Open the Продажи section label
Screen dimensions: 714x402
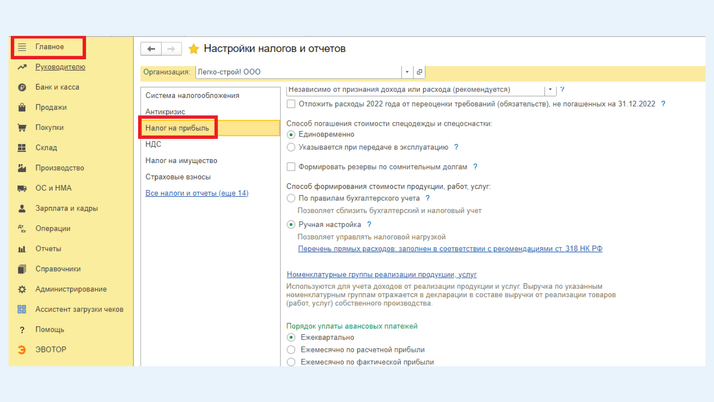point(51,107)
